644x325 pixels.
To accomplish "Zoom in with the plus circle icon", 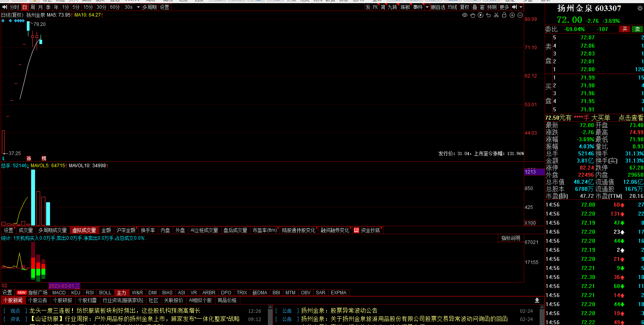I will click(x=512, y=15).
